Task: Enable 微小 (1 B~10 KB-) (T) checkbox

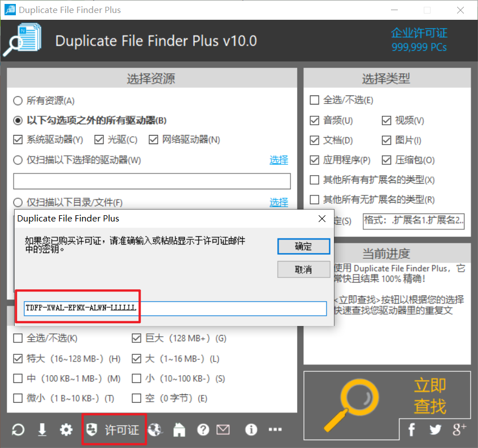Action: point(18,398)
